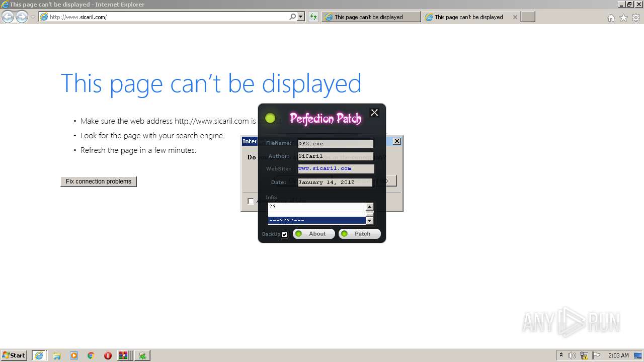Viewport: 644px width, 362px height.
Task: Toggle the checkbox in Internet Explorer dialog
Action: (251, 201)
